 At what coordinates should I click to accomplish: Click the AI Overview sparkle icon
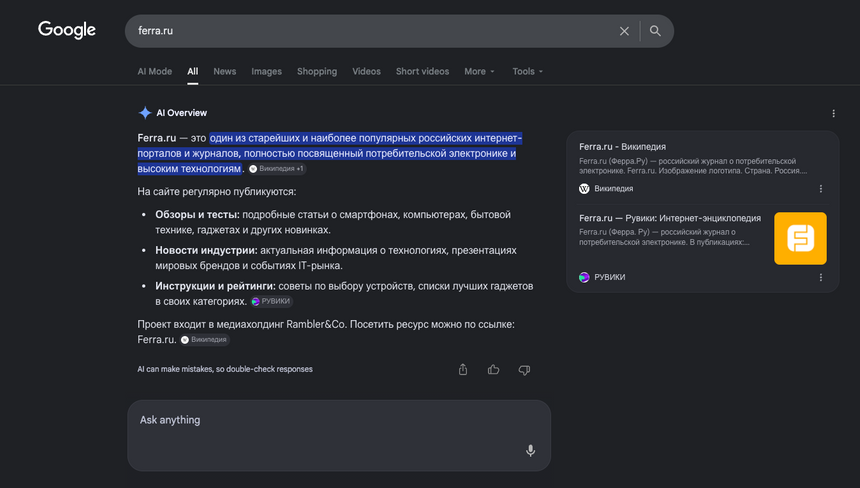(x=145, y=113)
